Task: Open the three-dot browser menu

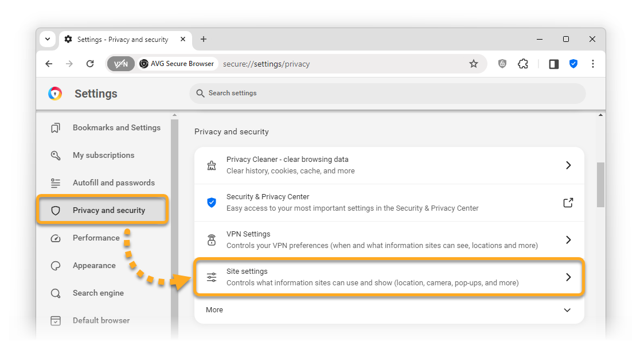Action: coord(593,64)
